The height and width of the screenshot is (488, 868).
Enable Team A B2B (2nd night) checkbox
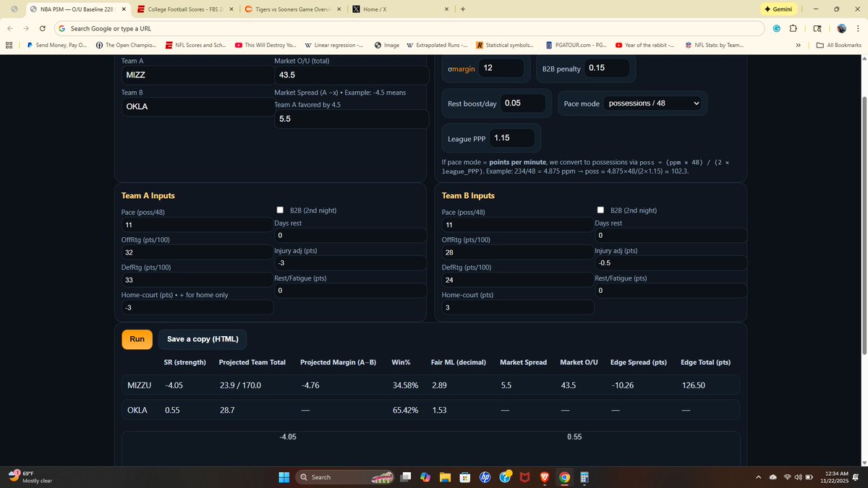(280, 210)
